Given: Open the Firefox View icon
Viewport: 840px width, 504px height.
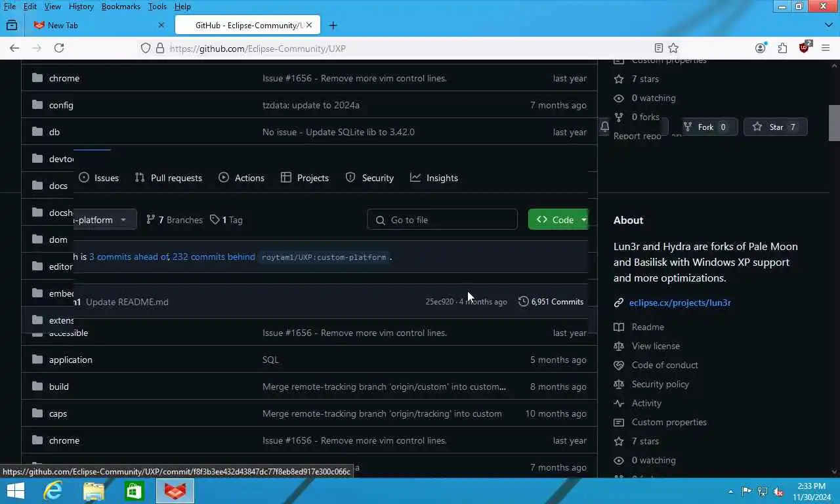Looking at the screenshot, I should coord(12,25).
